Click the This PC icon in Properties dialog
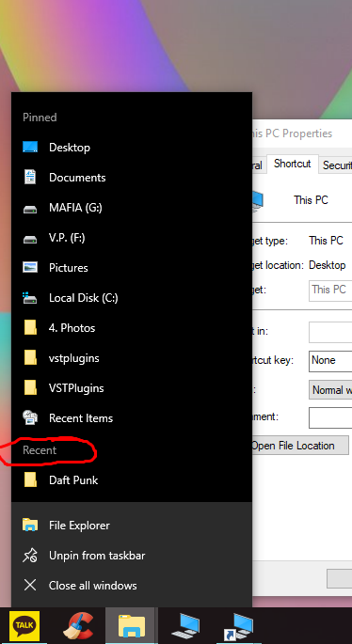352x644 pixels. pos(258,200)
